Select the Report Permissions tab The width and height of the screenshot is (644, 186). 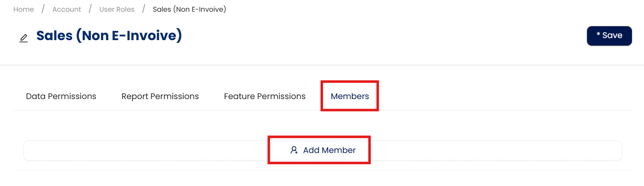160,96
